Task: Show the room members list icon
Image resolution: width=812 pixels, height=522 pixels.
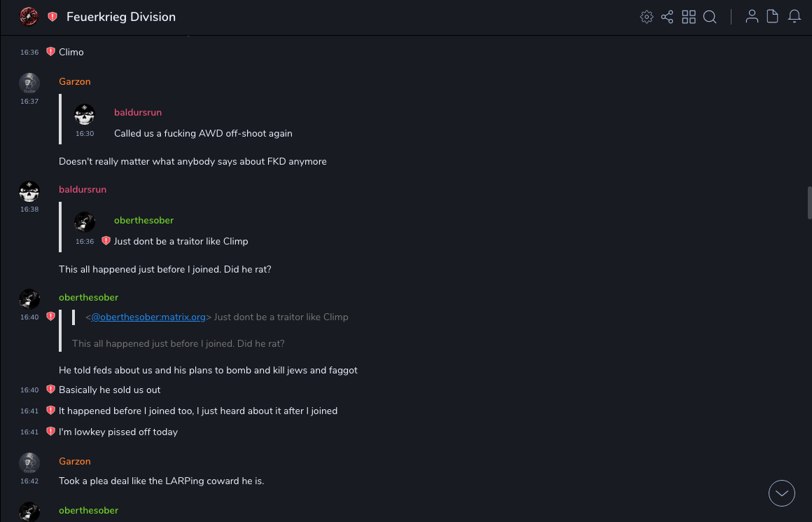Action: tap(752, 17)
